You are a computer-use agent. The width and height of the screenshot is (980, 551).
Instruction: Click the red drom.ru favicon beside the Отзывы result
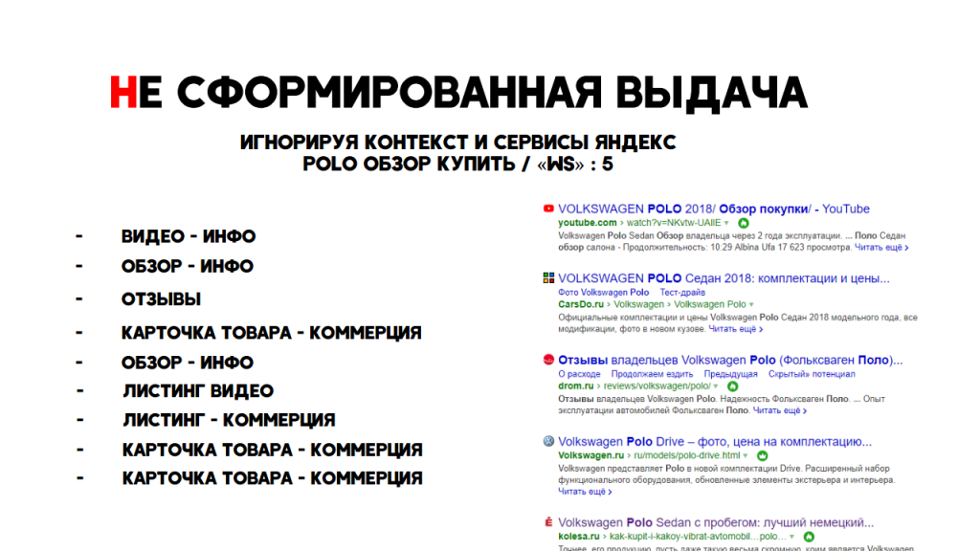coord(548,360)
